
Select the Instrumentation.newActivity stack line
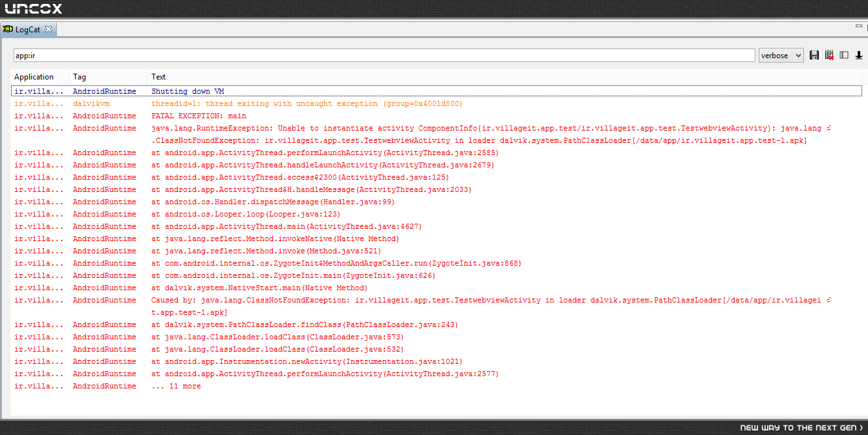(437, 361)
